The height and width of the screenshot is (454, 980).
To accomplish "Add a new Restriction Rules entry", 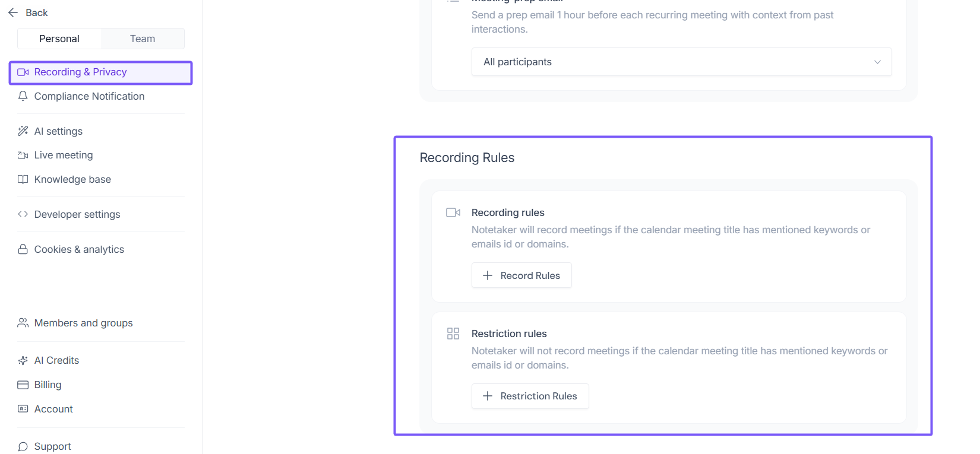I will (x=530, y=396).
